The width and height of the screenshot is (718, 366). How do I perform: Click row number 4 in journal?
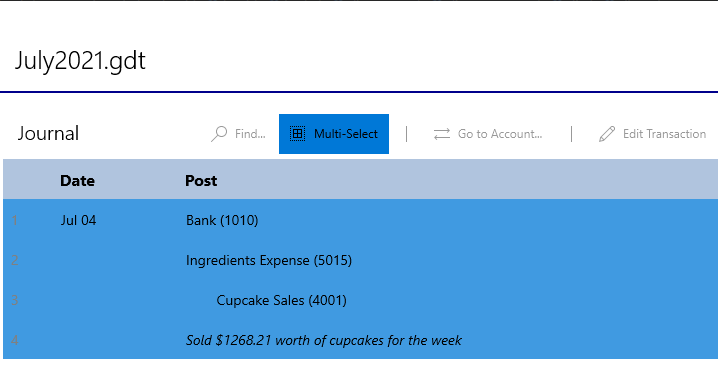pyautogui.click(x=15, y=340)
